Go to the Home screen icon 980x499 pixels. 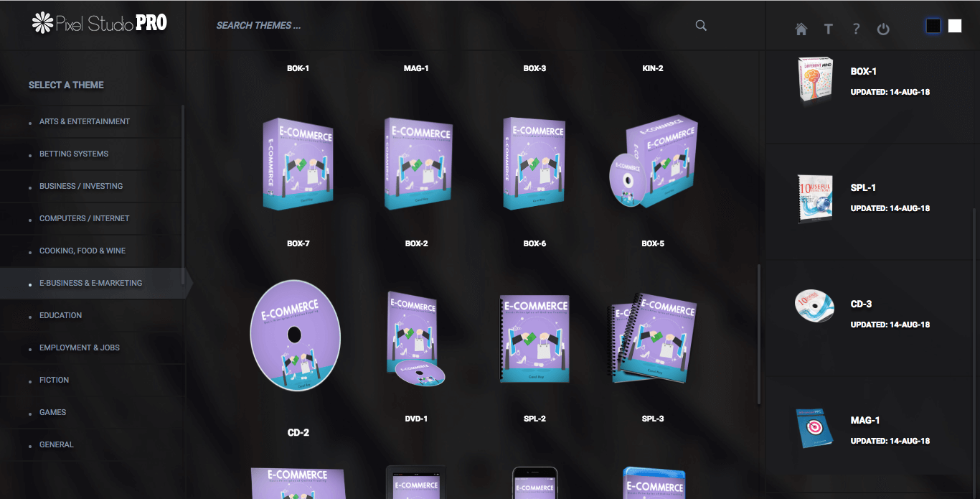(x=801, y=29)
